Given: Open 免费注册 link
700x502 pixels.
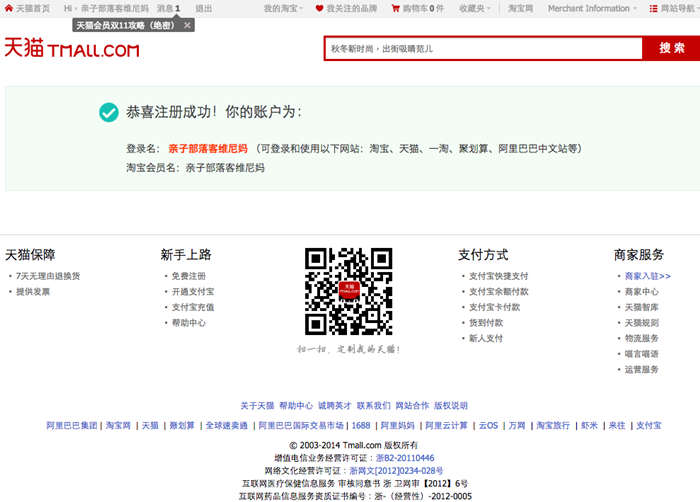Looking at the screenshot, I should coord(189,276).
